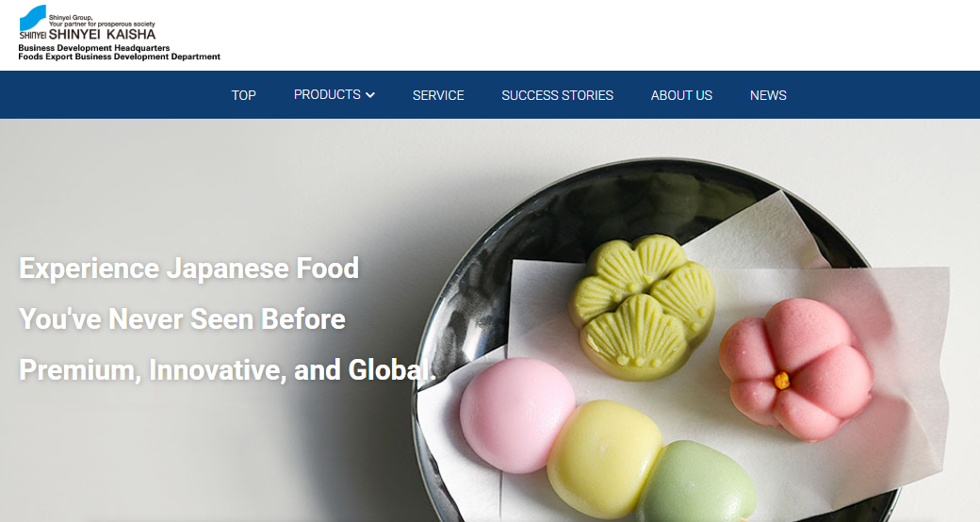This screenshot has height=522, width=980.
Task: Click the SHINYEI KAISHA company name
Action: (102, 34)
